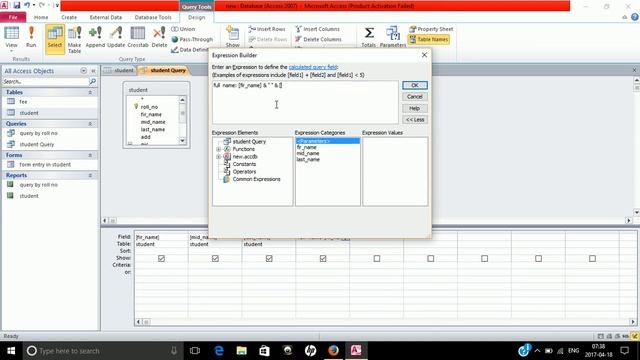Toggle Show checkbox for fourth column
640x360 pixels.
[x=323, y=258]
